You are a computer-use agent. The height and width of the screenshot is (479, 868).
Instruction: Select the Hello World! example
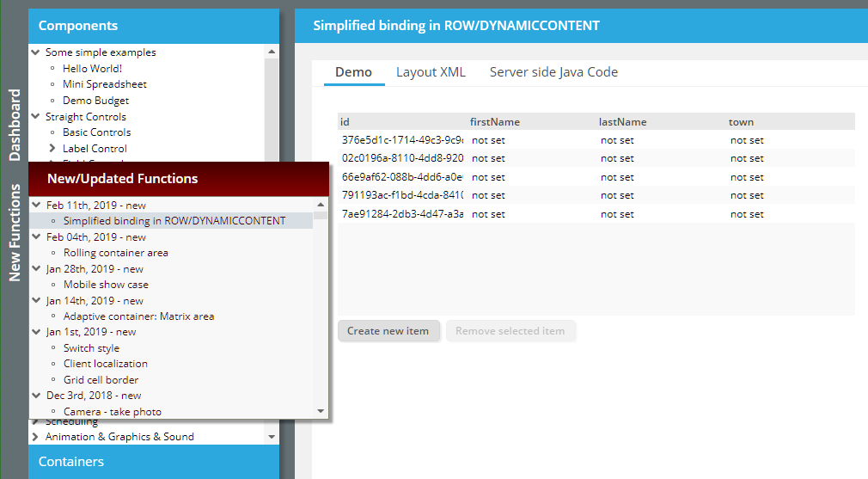(92, 69)
